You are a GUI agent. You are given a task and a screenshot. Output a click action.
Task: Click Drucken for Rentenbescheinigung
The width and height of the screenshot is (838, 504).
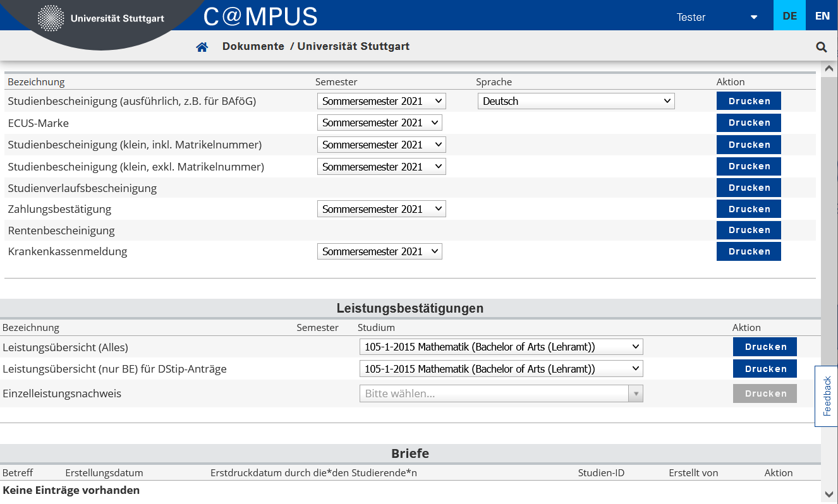coord(749,230)
